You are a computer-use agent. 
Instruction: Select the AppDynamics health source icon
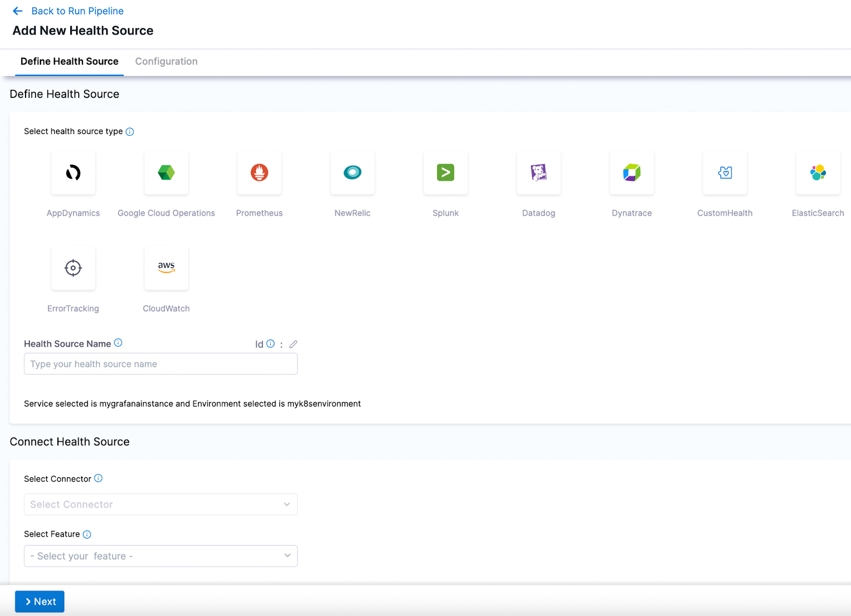click(73, 173)
